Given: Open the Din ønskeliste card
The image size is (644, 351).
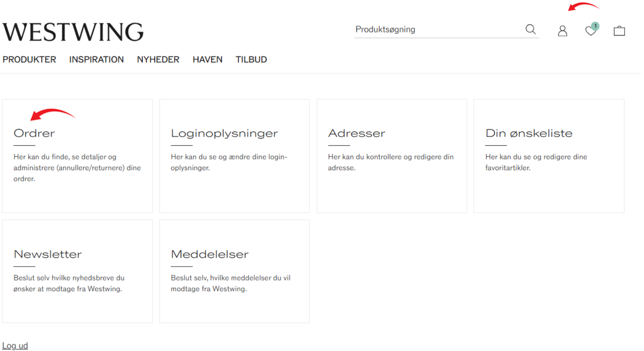Looking at the screenshot, I should click(549, 156).
